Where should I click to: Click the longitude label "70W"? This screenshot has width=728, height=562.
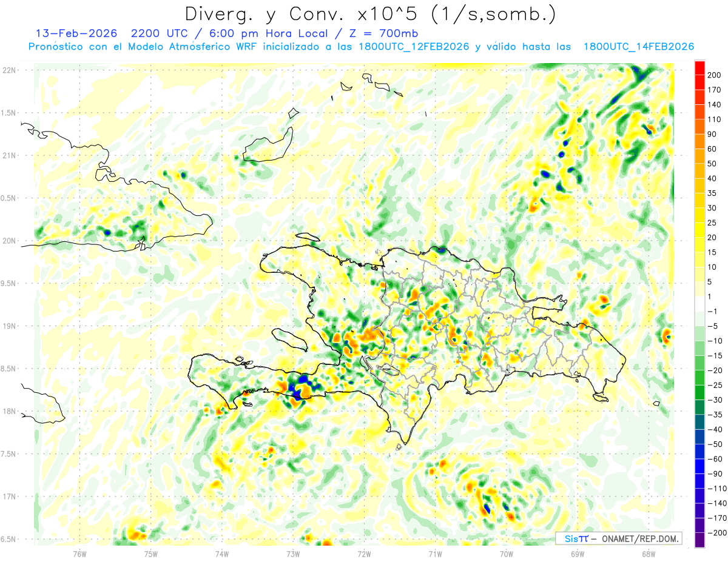click(507, 554)
